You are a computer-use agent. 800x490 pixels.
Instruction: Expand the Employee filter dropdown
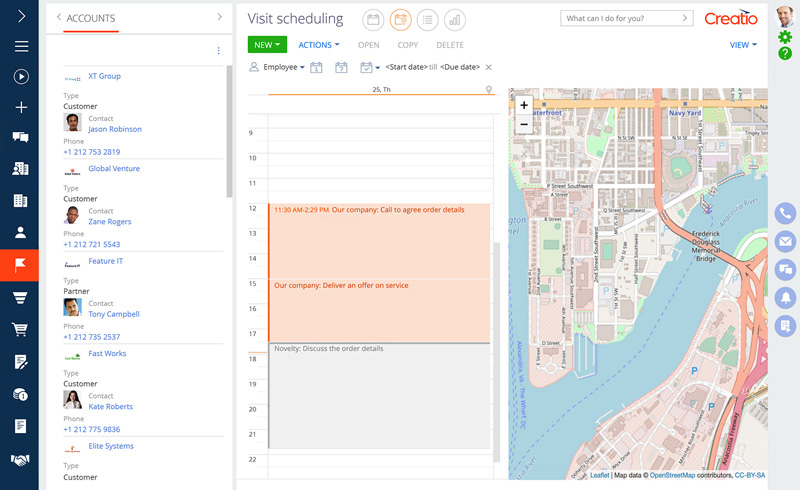coord(284,67)
